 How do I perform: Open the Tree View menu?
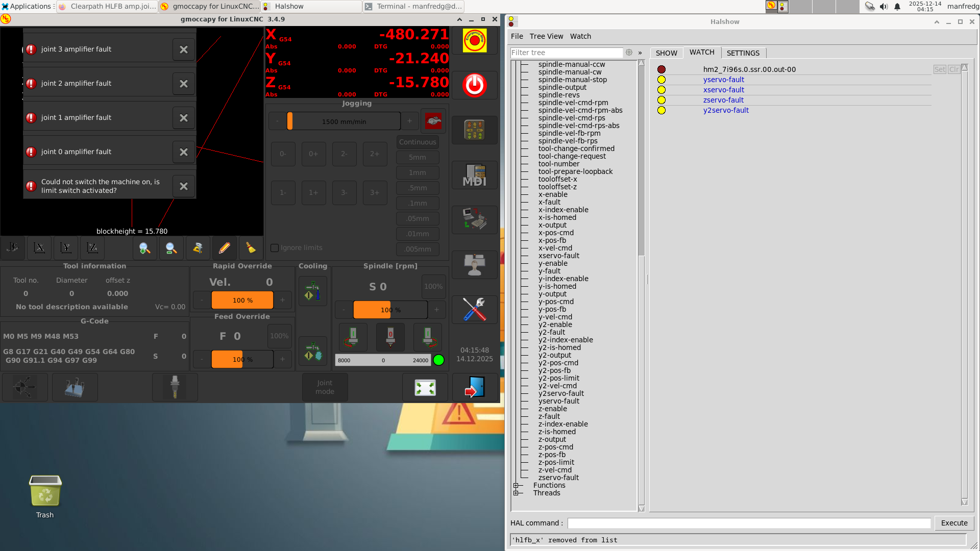546,36
